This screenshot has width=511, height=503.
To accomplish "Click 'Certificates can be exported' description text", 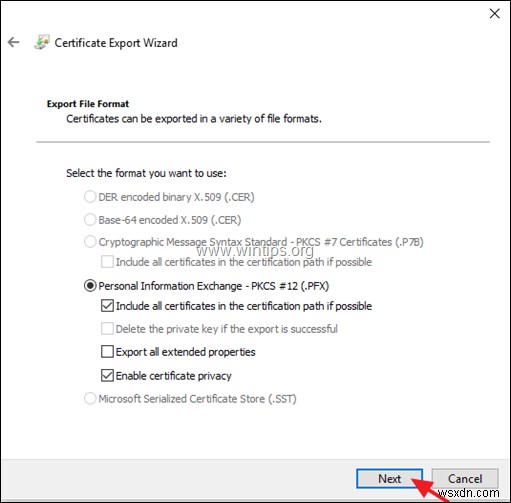I will pyautogui.click(x=194, y=119).
